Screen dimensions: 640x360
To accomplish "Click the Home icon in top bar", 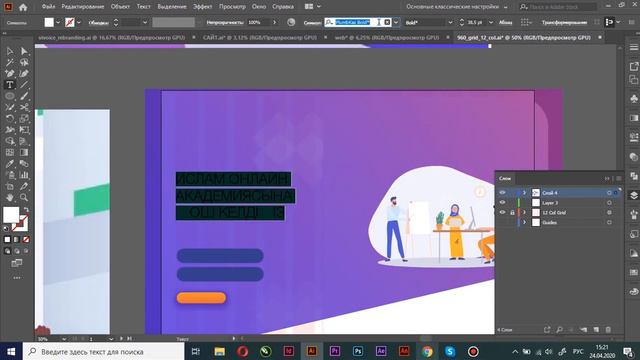I will (23, 7).
